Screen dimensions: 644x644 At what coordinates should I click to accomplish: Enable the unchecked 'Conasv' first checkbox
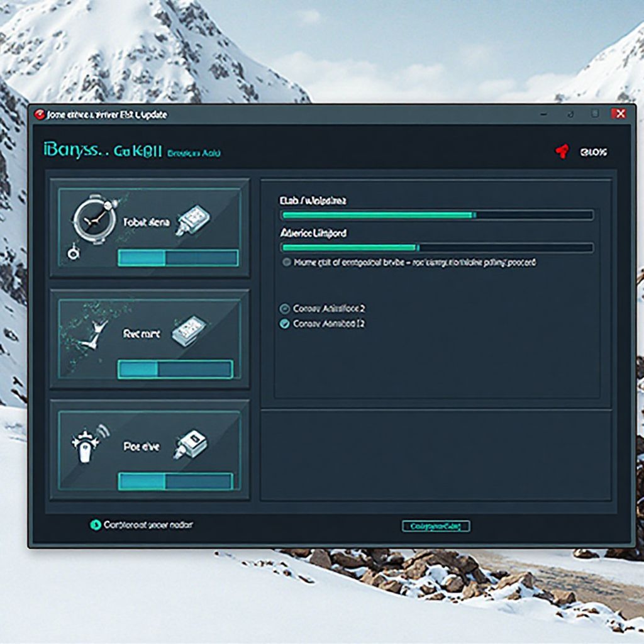pyautogui.click(x=284, y=308)
